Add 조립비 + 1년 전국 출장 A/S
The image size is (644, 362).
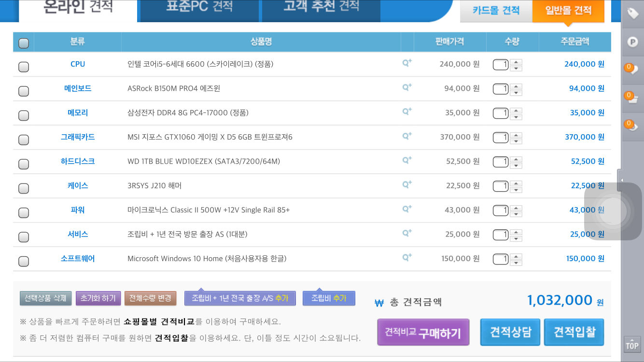pyautogui.click(x=240, y=298)
